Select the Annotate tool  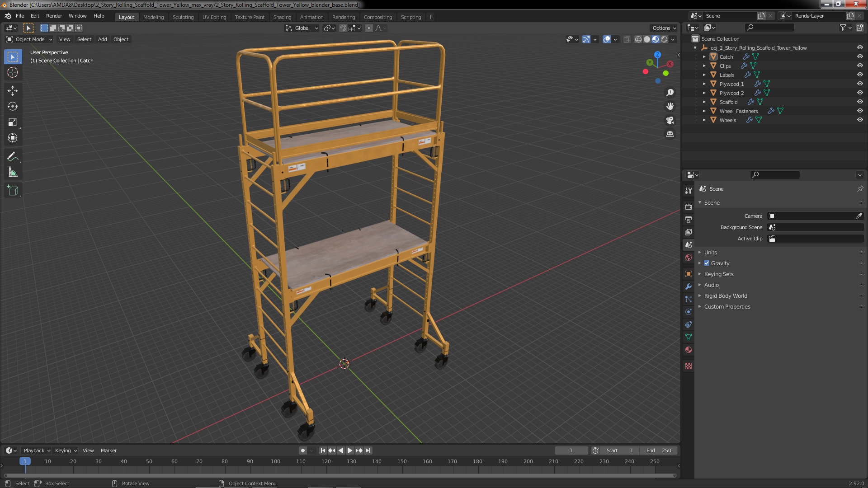click(13, 156)
